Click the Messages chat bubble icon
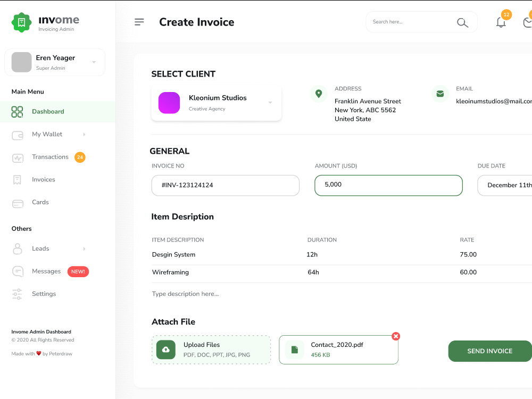The image size is (532, 399). click(18, 271)
